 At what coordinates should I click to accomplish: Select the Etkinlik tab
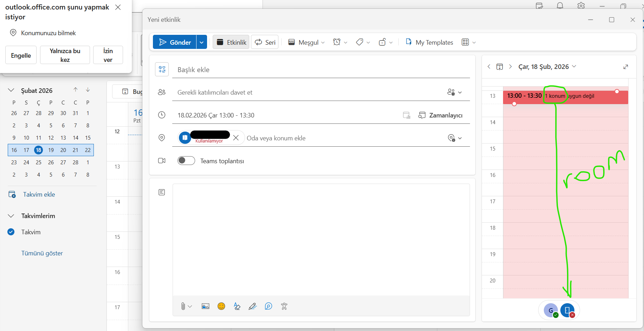click(x=231, y=42)
